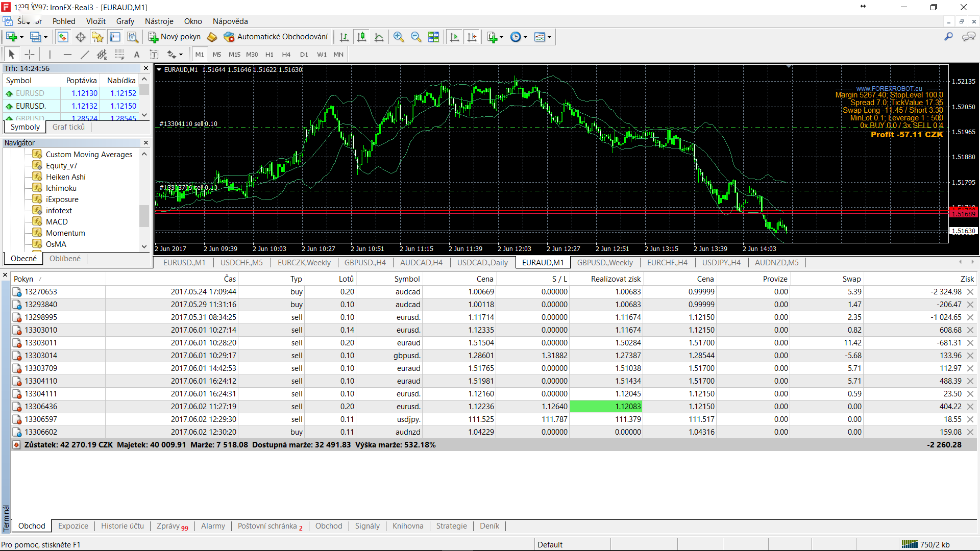Select the Crosshair cursor tool
The height and width of the screenshot is (551, 980).
(x=30, y=55)
